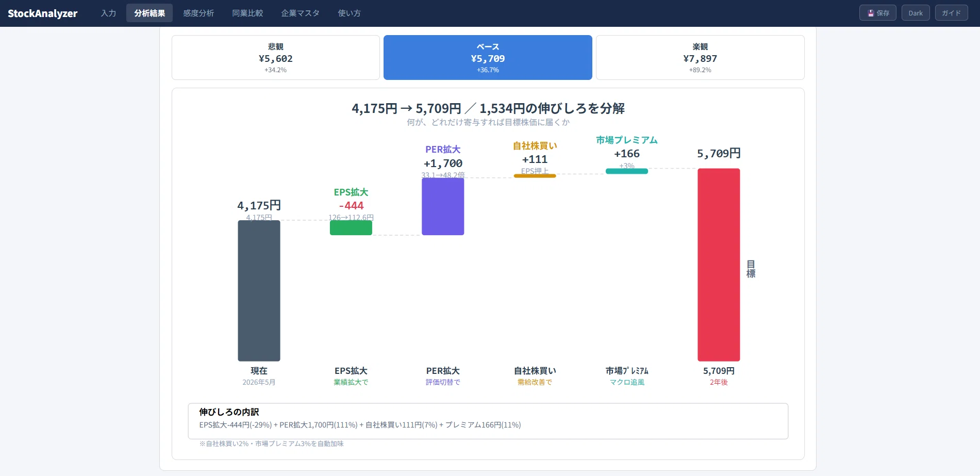
Task: Click the orange 自社株買い bar
Action: [535, 176]
